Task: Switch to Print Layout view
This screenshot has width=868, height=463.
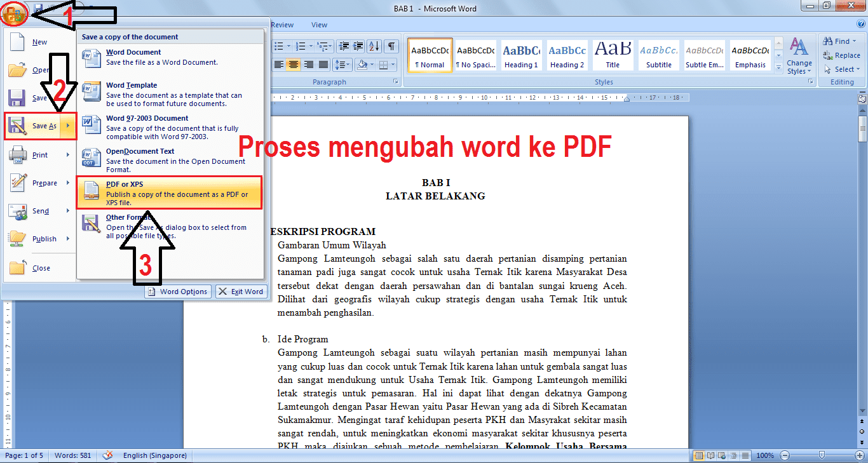Action: [x=699, y=455]
